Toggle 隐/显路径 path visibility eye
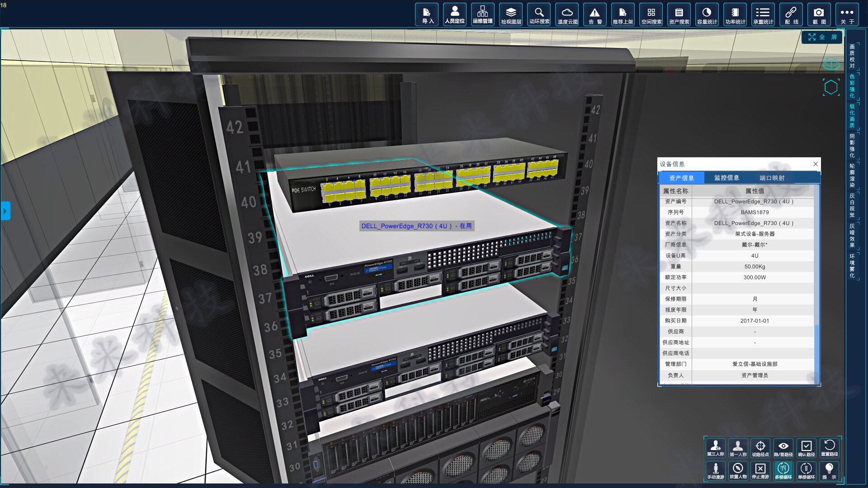The width and height of the screenshot is (868, 488). point(783,448)
